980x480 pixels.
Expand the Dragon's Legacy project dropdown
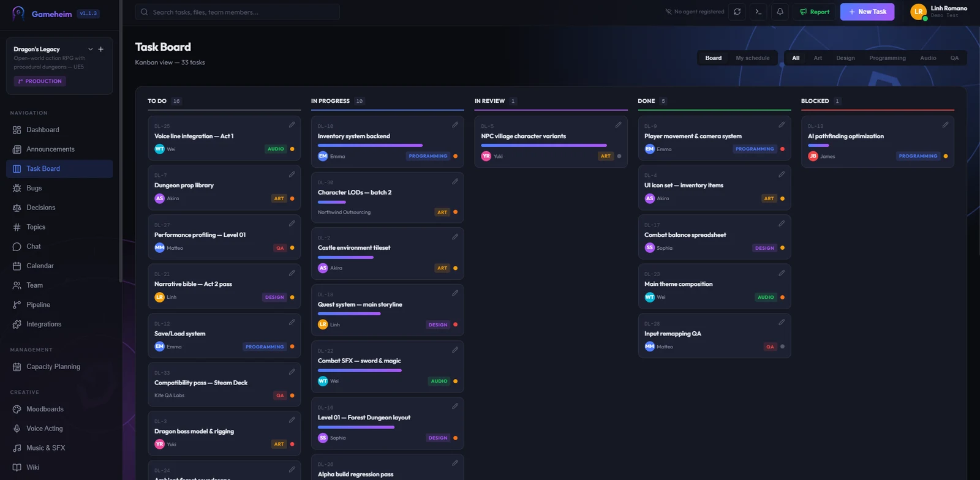(91, 49)
